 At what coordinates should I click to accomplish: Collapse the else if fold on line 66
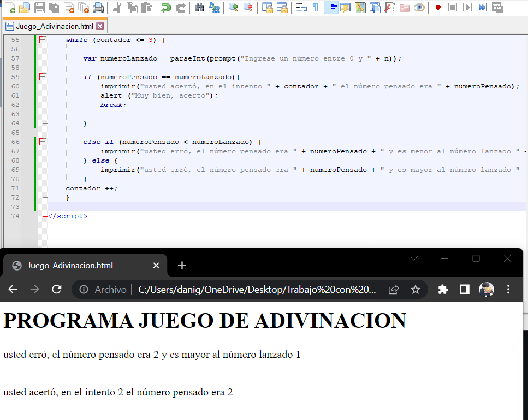[x=43, y=142]
